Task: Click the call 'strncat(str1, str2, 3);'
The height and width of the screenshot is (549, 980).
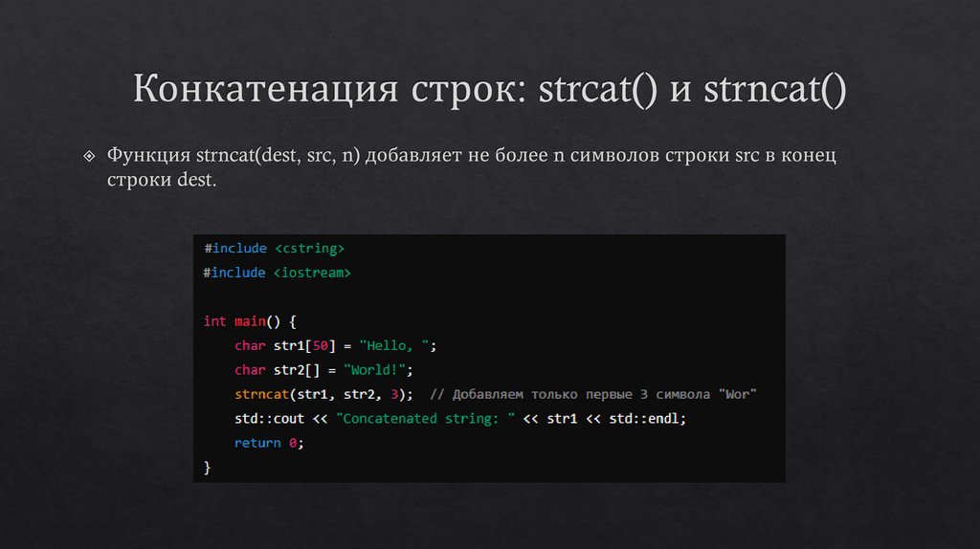Action: [x=323, y=394]
